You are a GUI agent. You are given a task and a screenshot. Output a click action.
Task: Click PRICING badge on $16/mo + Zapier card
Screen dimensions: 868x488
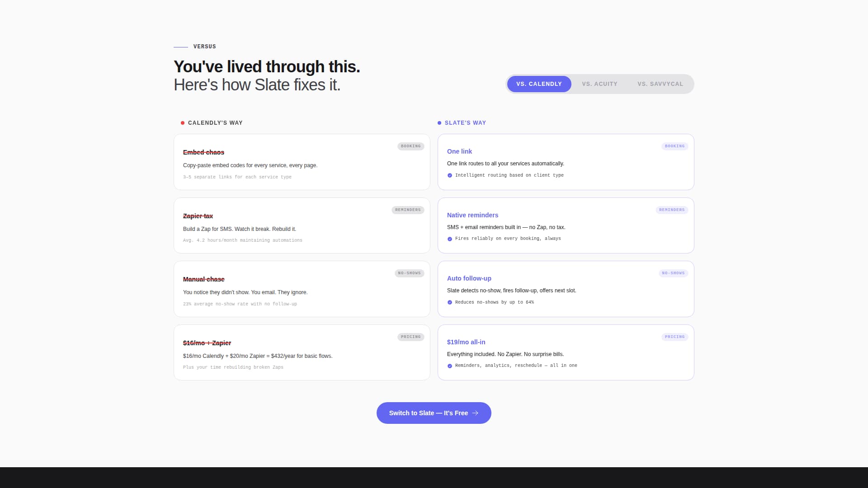[x=410, y=337]
